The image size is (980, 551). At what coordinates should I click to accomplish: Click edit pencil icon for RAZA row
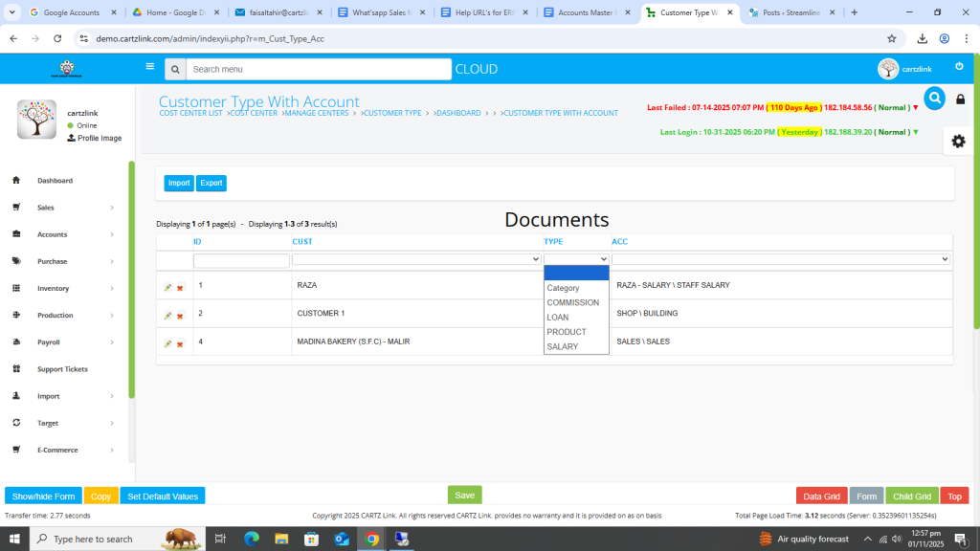(x=167, y=287)
